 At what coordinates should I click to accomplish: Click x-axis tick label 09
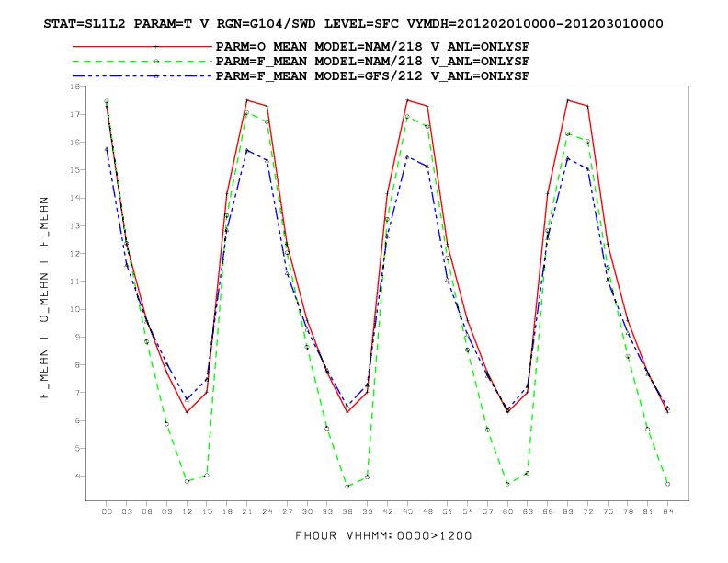[x=166, y=511]
